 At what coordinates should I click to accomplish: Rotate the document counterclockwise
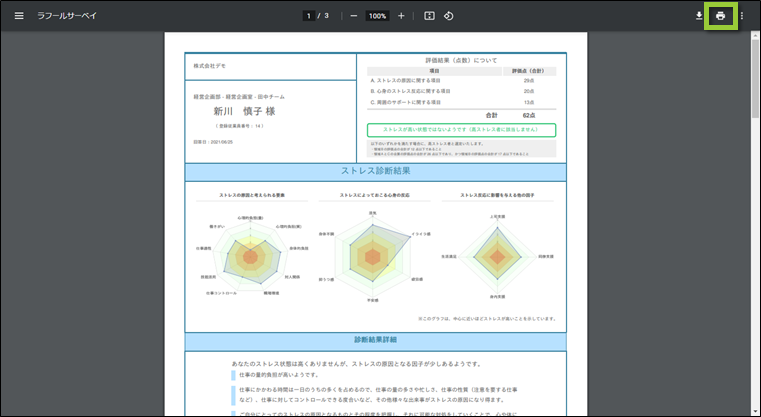[449, 16]
